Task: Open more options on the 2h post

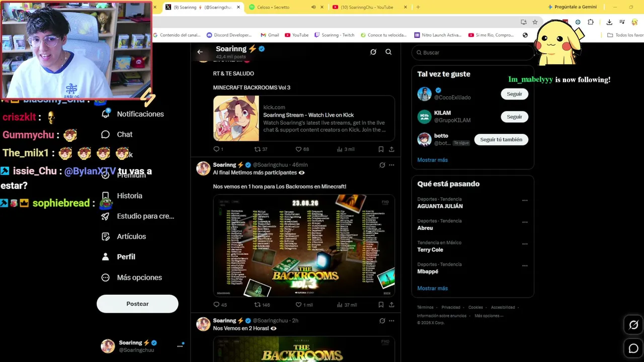Action: (391, 321)
